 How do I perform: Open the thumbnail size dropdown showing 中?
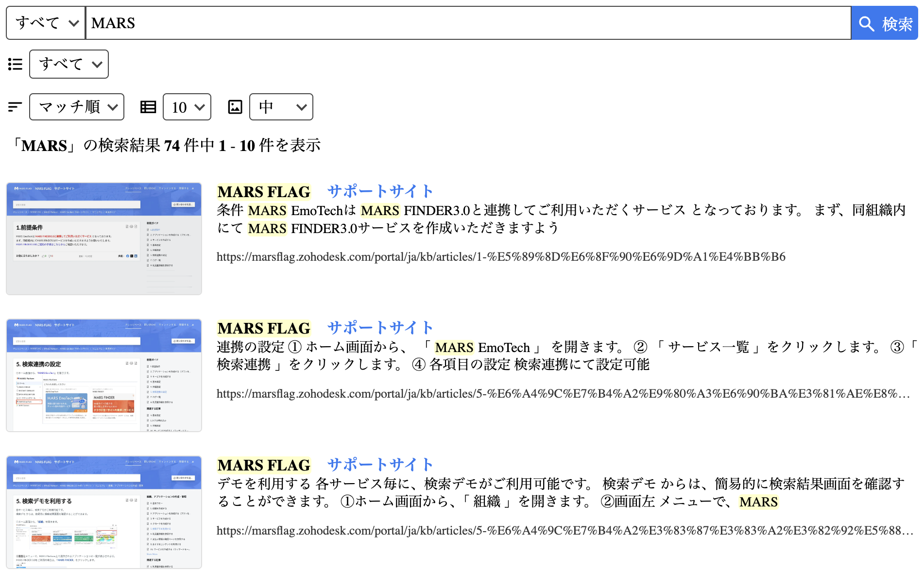(x=281, y=107)
